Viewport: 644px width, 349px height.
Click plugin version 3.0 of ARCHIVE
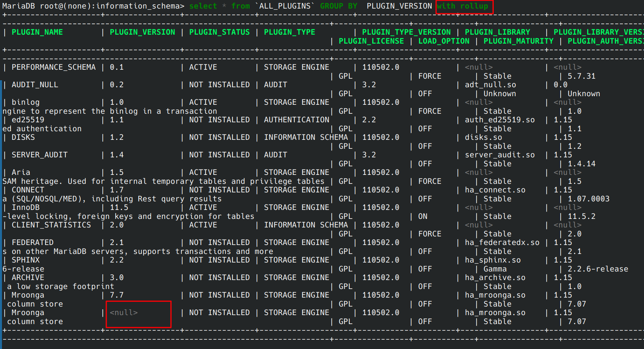[x=117, y=278]
